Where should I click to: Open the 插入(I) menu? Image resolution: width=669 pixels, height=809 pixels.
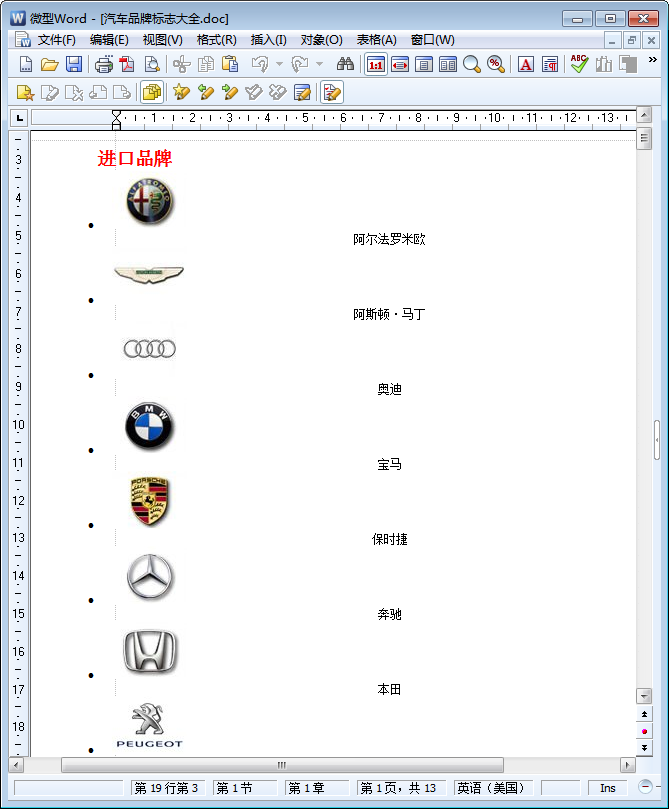[x=269, y=40]
